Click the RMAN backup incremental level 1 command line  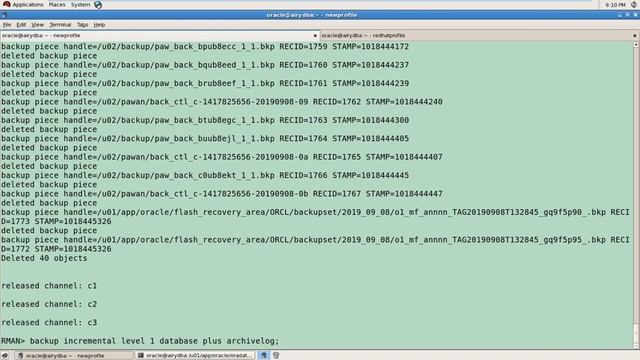[140, 341]
